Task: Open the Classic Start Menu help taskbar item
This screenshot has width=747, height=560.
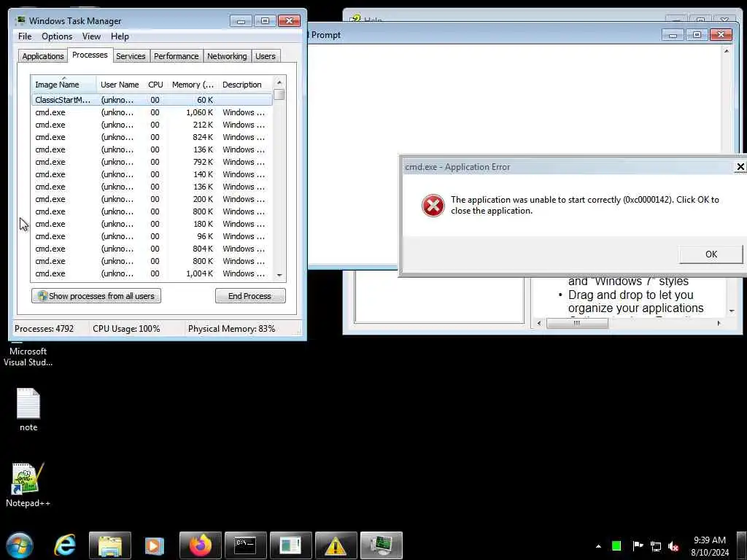Action: tap(290, 545)
